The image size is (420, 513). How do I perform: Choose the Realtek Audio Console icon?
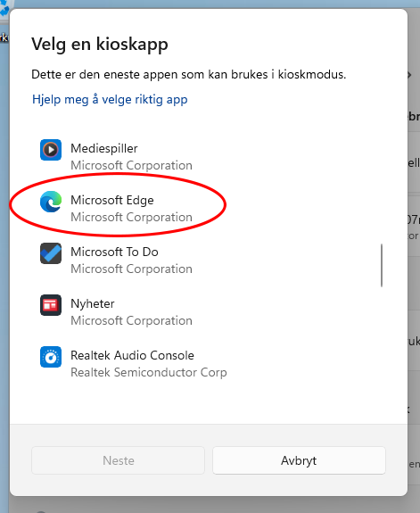[51, 357]
